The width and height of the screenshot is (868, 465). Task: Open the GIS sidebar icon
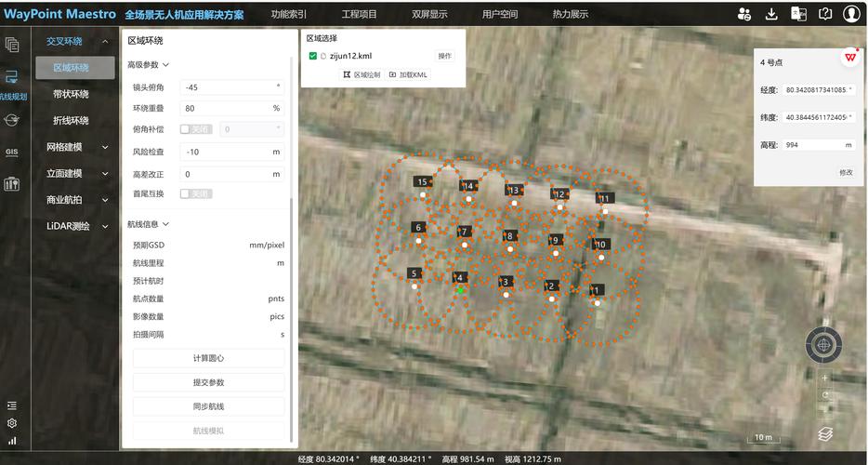12,152
